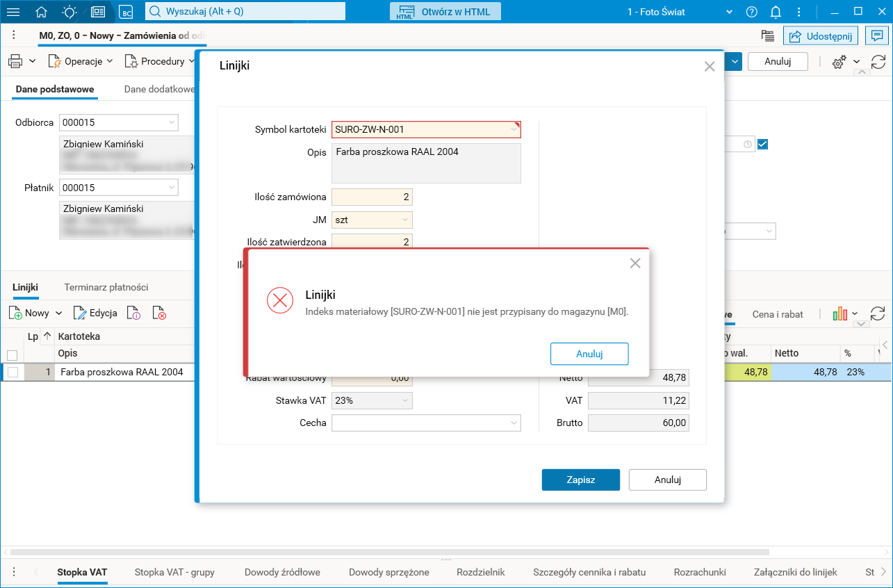Screen dimensions: 893x588
Task: Expand the Nowy button dropdown arrow
Action: (59, 313)
